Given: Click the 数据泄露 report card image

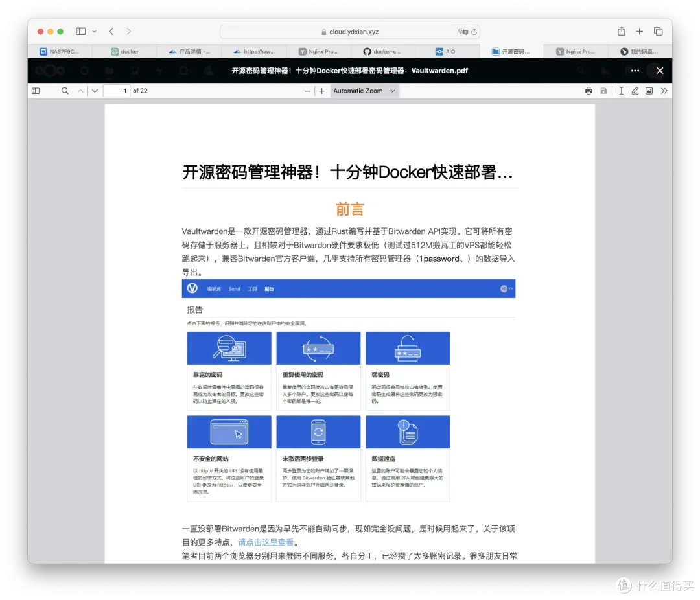Looking at the screenshot, I should coord(408,432).
